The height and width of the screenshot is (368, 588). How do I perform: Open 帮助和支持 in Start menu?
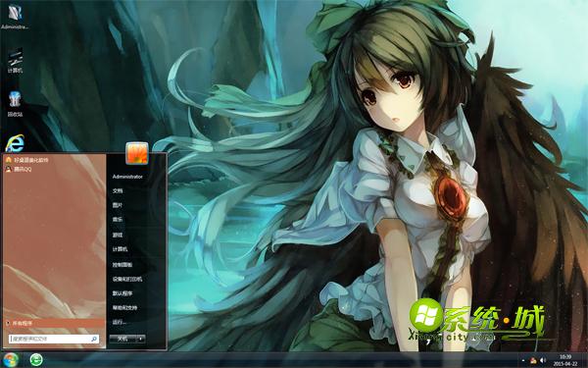coord(124,307)
